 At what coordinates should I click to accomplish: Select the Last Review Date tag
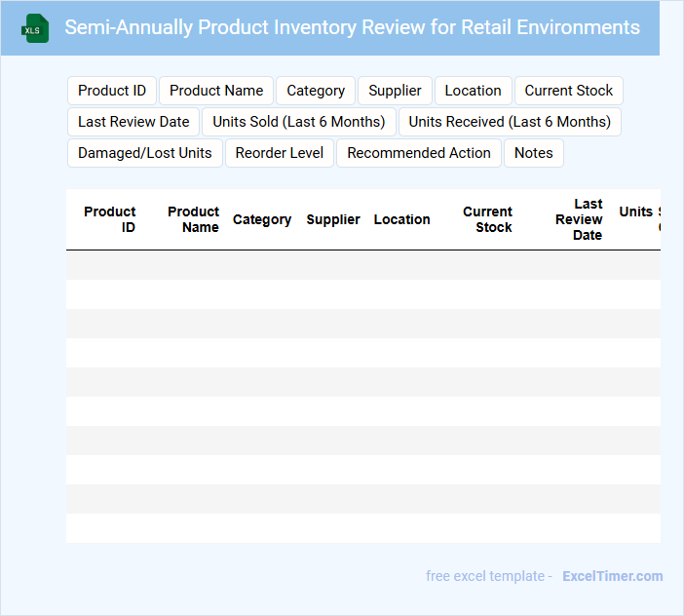[133, 122]
